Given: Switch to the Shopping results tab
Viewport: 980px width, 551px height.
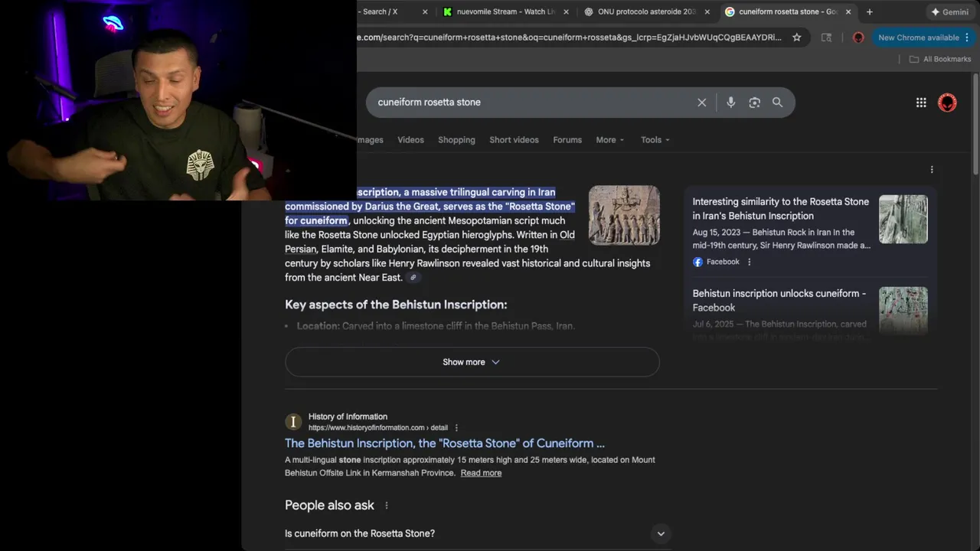Looking at the screenshot, I should coord(456,140).
